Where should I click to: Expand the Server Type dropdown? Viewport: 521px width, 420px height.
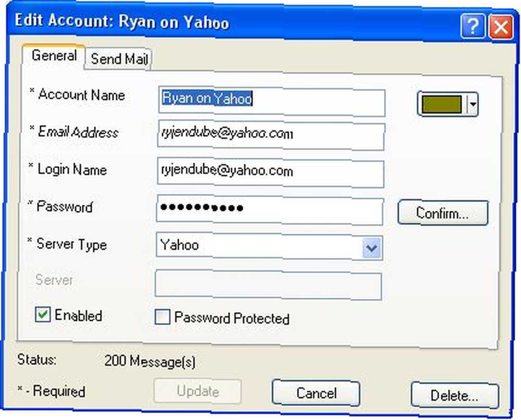371,248
